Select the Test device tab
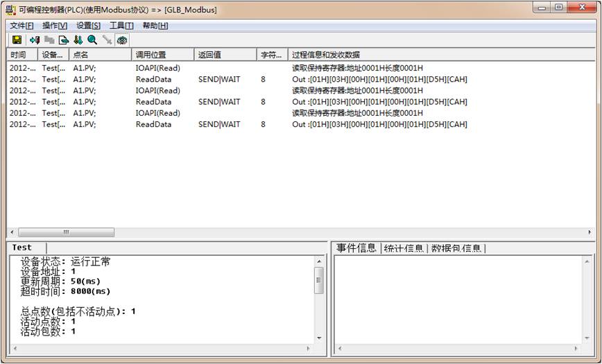This screenshot has height=364, width=602. pyautogui.click(x=22, y=248)
